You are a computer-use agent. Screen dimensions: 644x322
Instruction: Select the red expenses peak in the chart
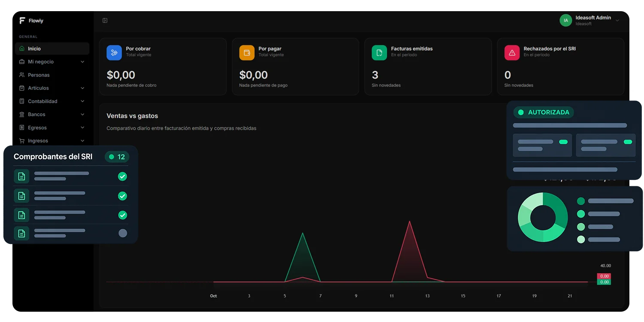pos(410,222)
